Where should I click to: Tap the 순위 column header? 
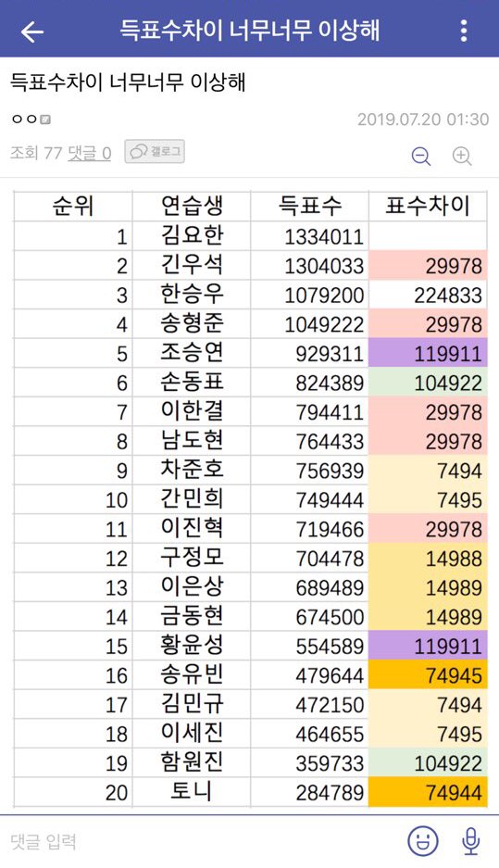[x=73, y=206]
